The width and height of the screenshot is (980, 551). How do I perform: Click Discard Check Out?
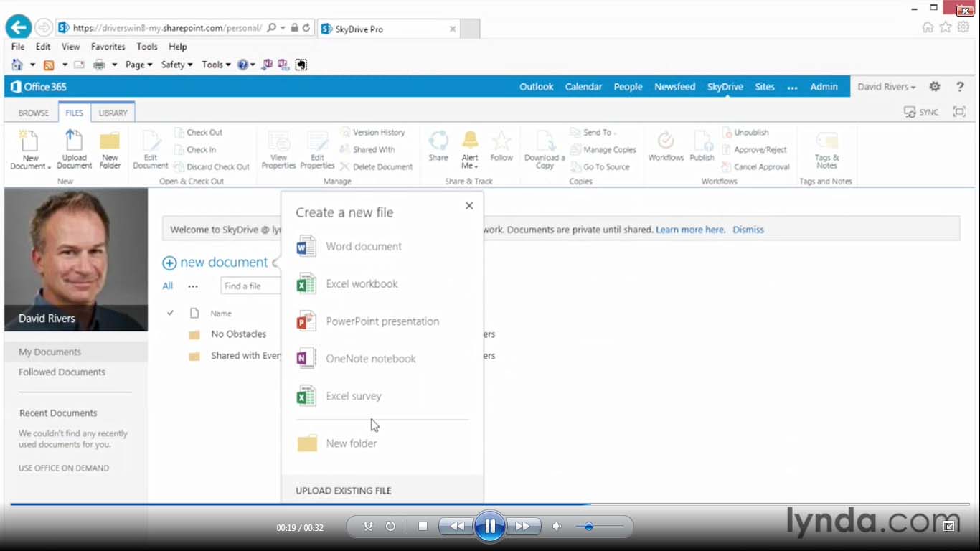pyautogui.click(x=212, y=166)
